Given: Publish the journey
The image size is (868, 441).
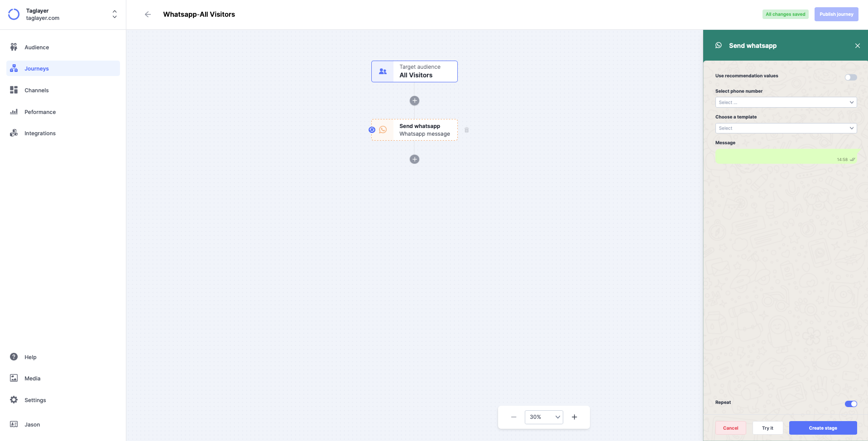Looking at the screenshot, I should click(836, 14).
